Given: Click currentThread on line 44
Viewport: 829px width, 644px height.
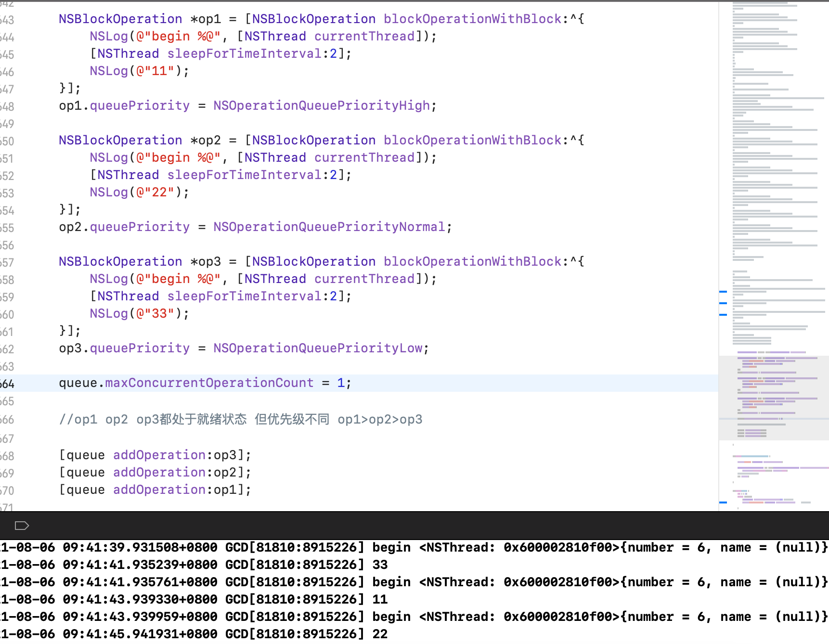Looking at the screenshot, I should (364, 37).
